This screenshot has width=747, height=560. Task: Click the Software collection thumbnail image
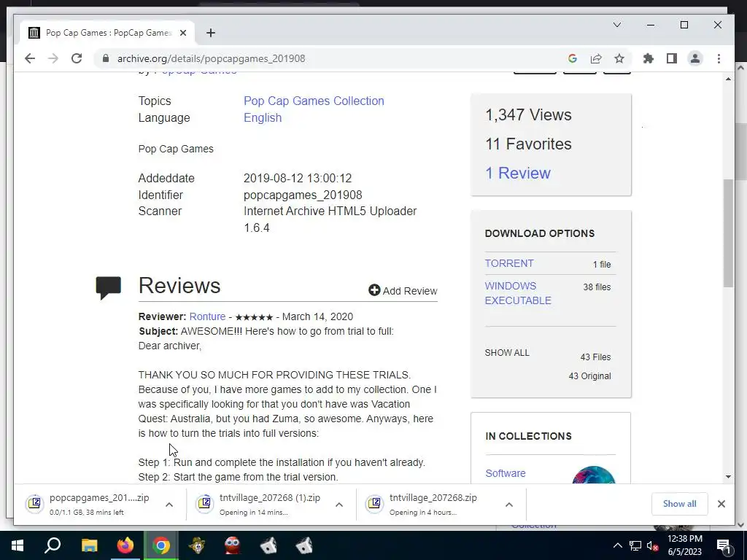(594, 475)
